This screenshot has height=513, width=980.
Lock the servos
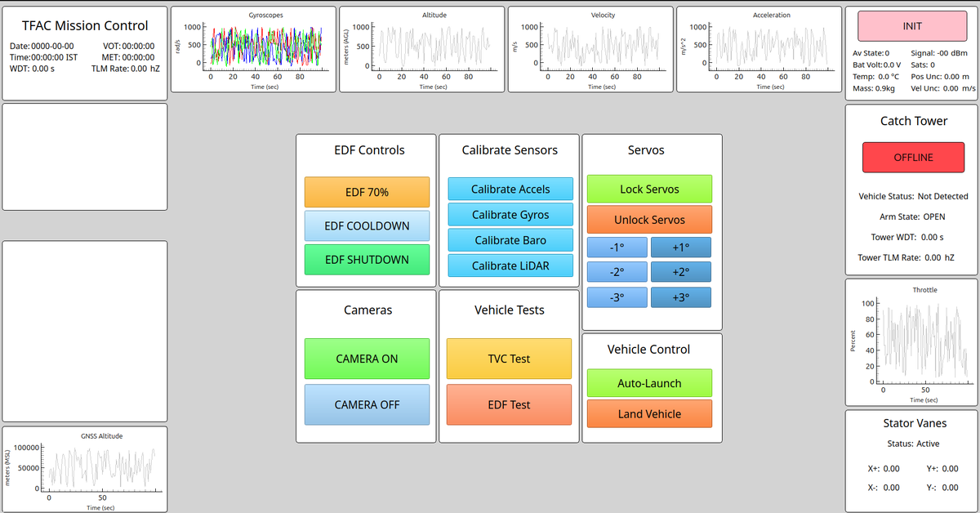pyautogui.click(x=649, y=189)
